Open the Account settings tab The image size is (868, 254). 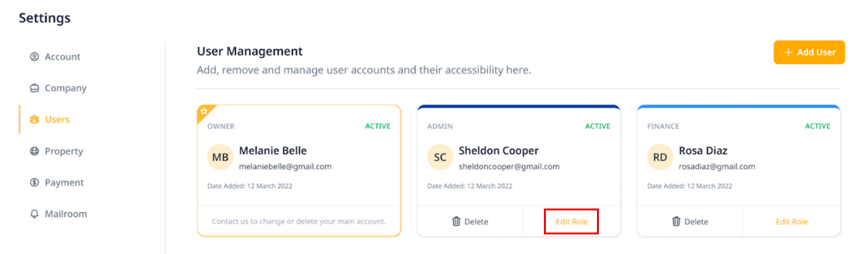coord(62,57)
